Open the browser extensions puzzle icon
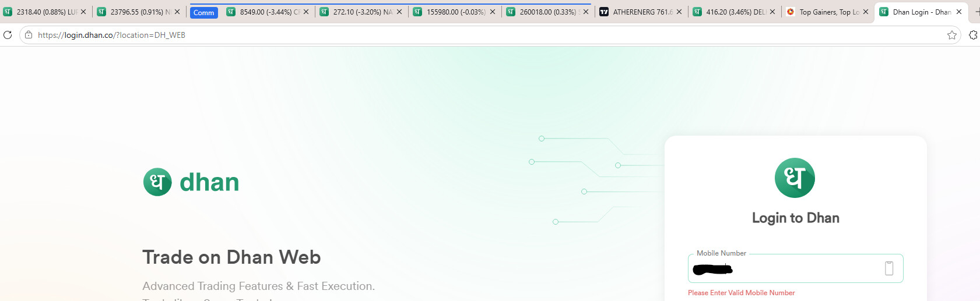980x301 pixels. tap(973, 35)
